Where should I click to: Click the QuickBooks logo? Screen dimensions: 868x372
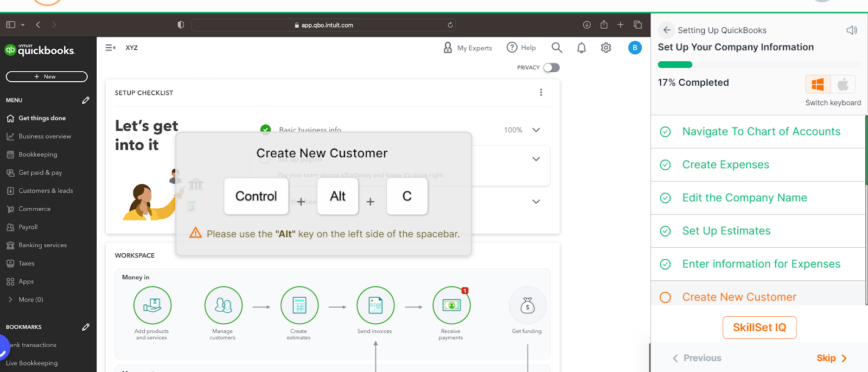coord(40,50)
